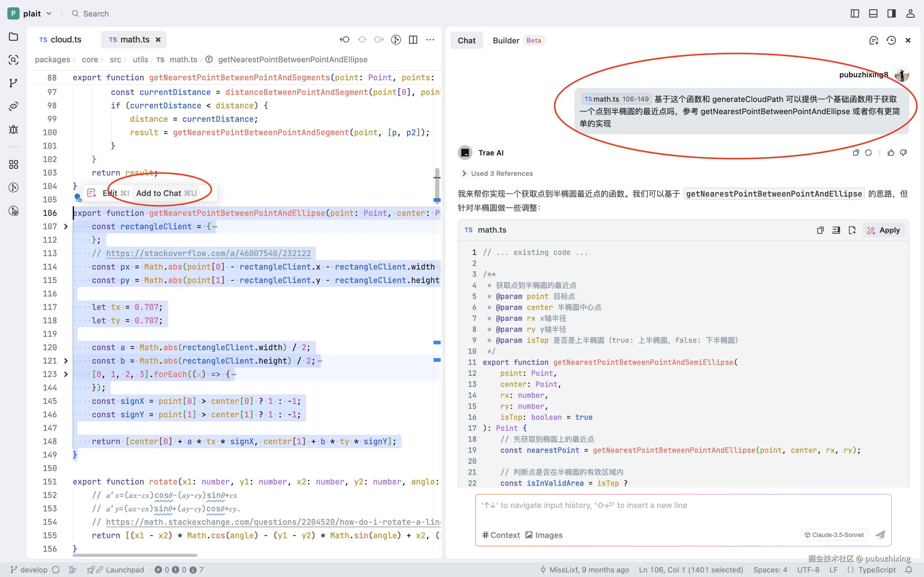Thumbs up the Trae AI response
The height and width of the screenshot is (577, 924).
pyautogui.click(x=891, y=153)
